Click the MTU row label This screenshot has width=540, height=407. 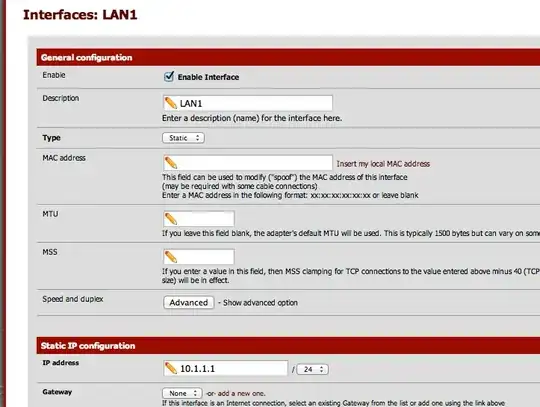pyautogui.click(x=50, y=214)
